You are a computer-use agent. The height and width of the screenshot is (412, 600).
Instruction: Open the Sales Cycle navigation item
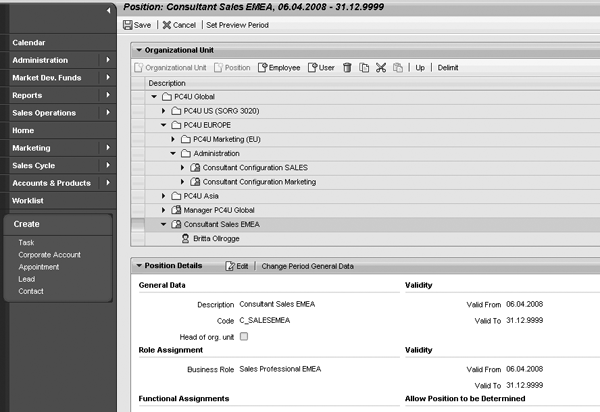click(x=58, y=166)
